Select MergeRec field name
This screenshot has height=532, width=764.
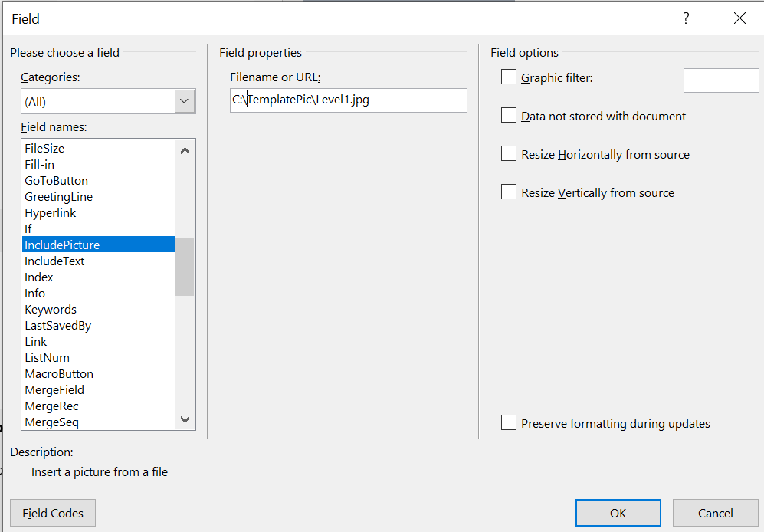click(x=98, y=406)
